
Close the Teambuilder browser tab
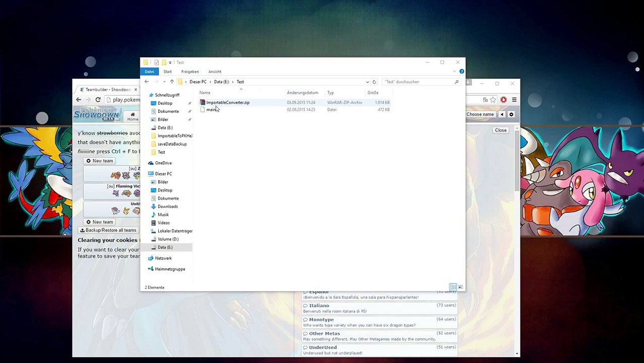pos(136,90)
